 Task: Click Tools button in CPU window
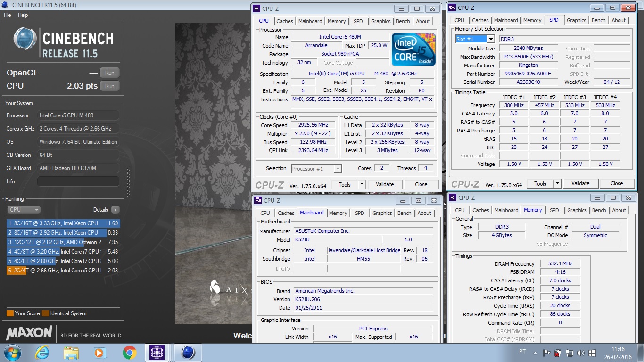coord(345,184)
